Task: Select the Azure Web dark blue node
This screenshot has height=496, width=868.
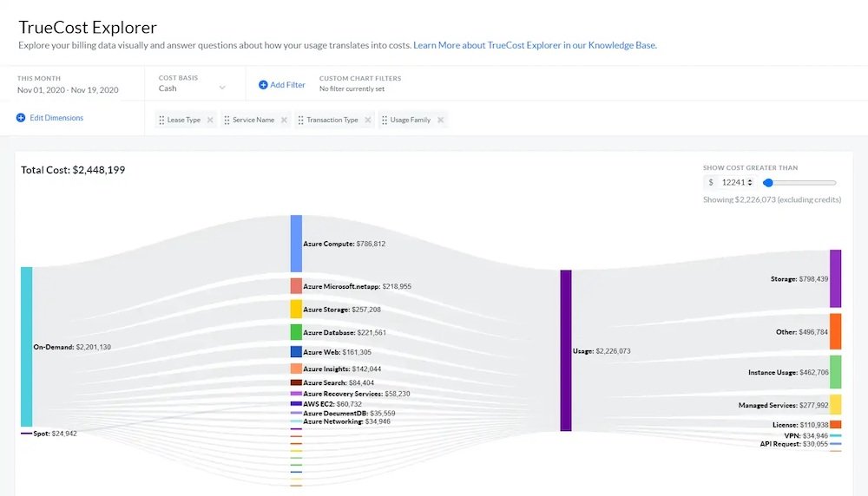Action: pos(296,352)
